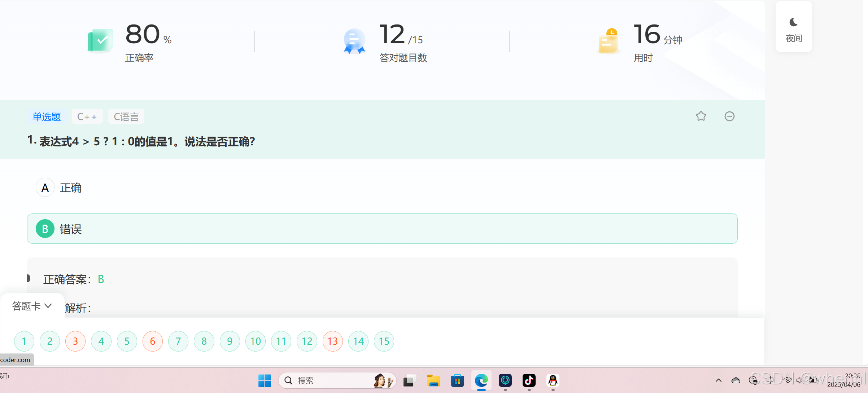Open the QQ penguin app in the taskbar
Viewport: 868px width, 393px height.
553,380
